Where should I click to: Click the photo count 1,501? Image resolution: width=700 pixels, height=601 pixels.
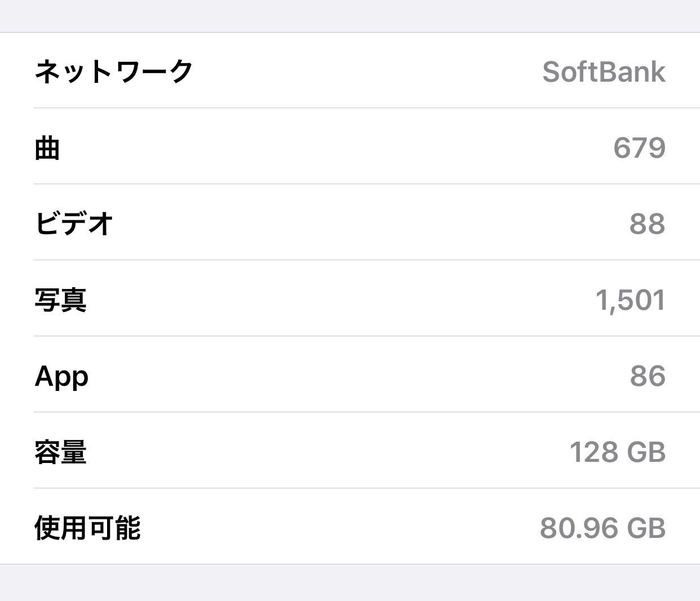coord(630,300)
